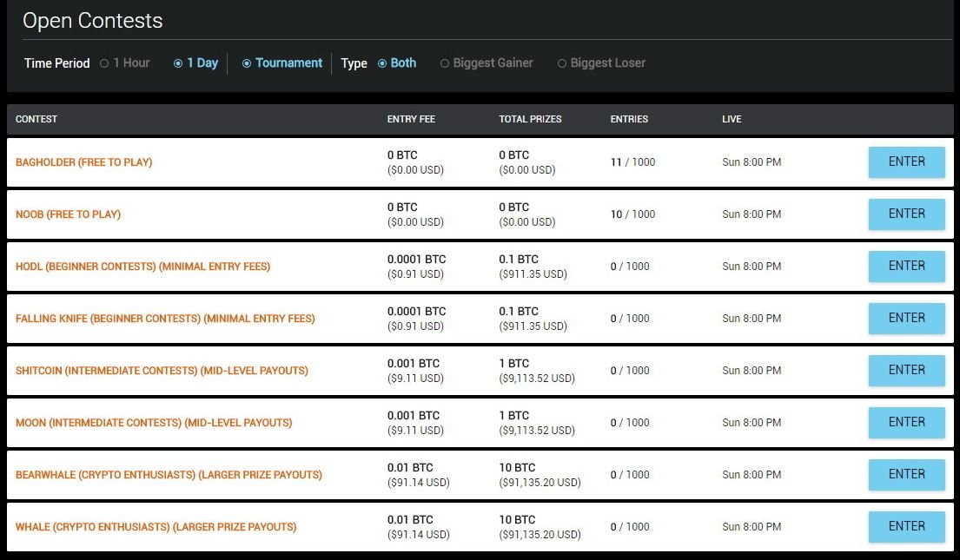
Task: Click HODL's 0.0001 BTC entry fee
Action: coord(416,259)
